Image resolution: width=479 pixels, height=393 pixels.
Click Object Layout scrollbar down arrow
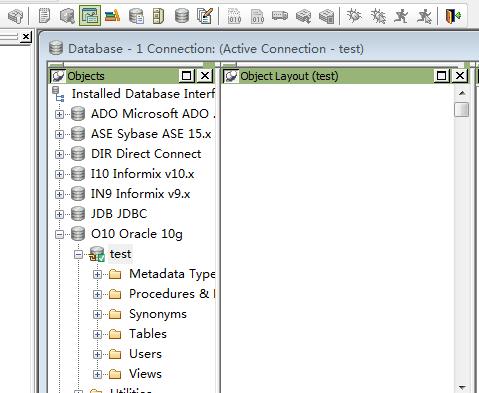pyautogui.click(x=462, y=387)
